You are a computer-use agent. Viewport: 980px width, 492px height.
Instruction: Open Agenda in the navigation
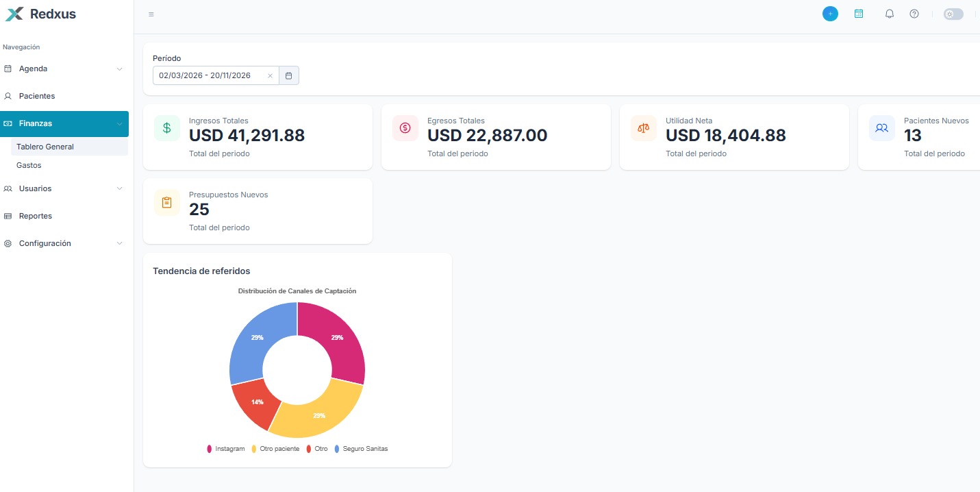[64, 69]
